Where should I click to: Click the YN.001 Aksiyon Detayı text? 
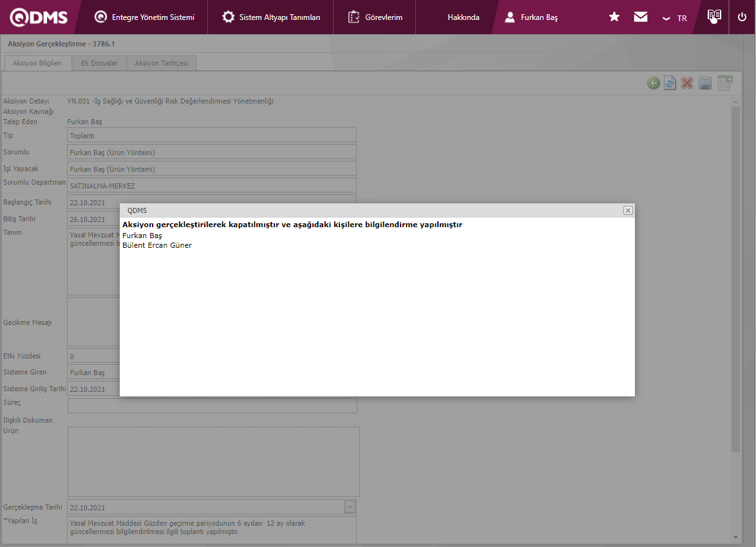[170, 101]
